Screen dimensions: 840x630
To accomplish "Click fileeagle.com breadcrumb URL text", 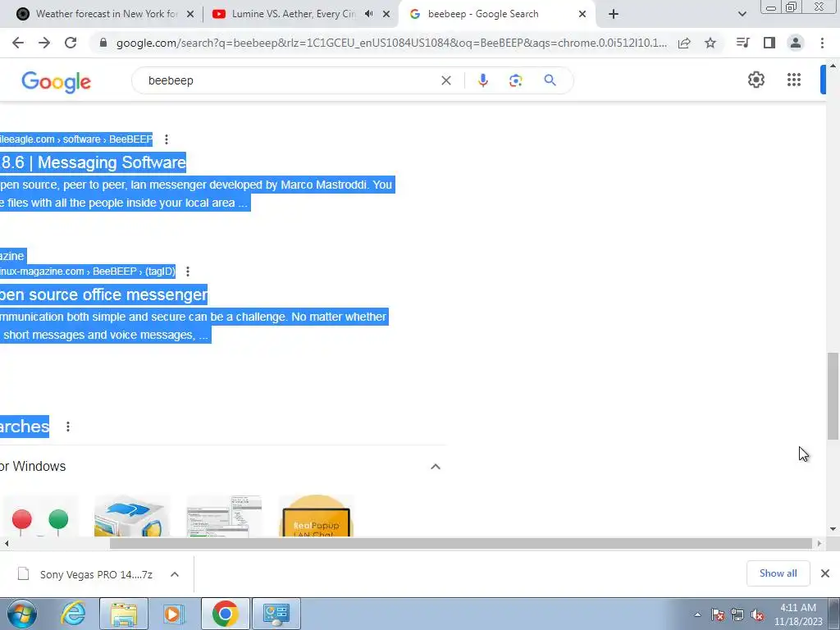I will coord(76,139).
